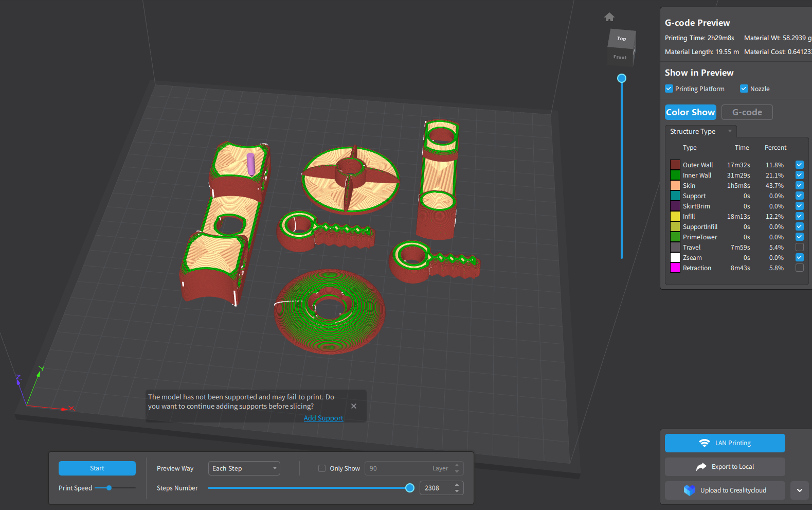Open the Each Step preview way dropdown

click(244, 468)
